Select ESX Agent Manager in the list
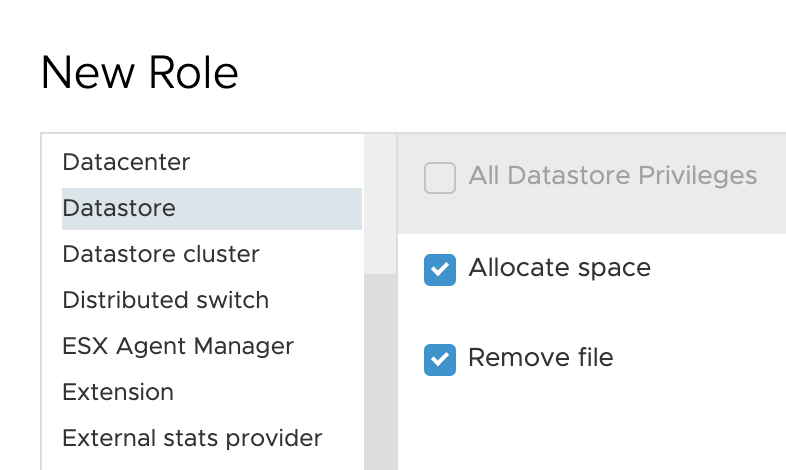786x470 pixels. [x=178, y=346]
